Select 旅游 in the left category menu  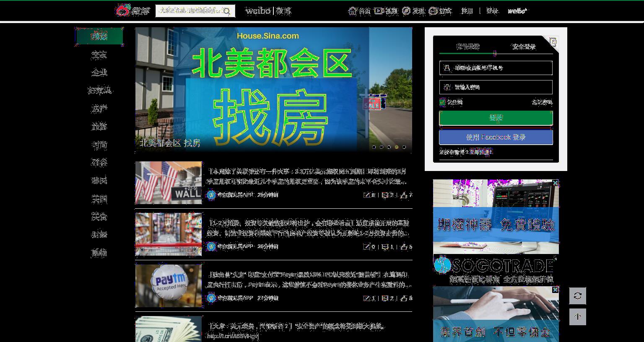click(x=99, y=127)
